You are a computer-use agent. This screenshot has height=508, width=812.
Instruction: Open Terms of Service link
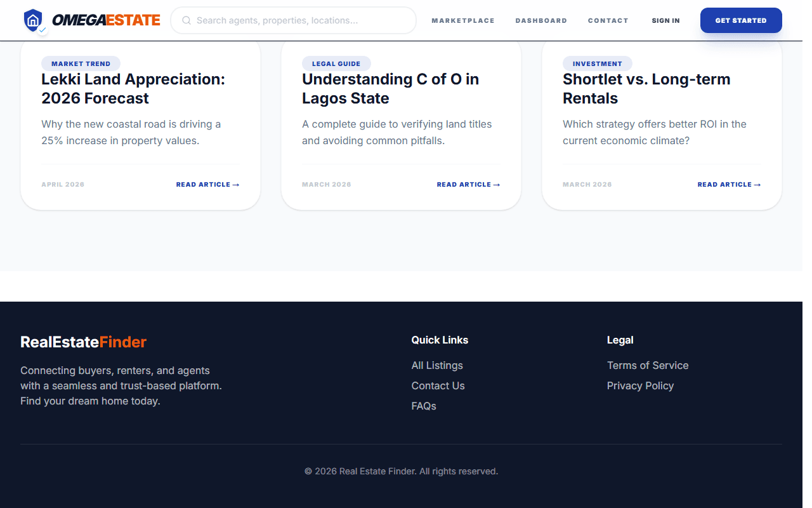tap(648, 366)
